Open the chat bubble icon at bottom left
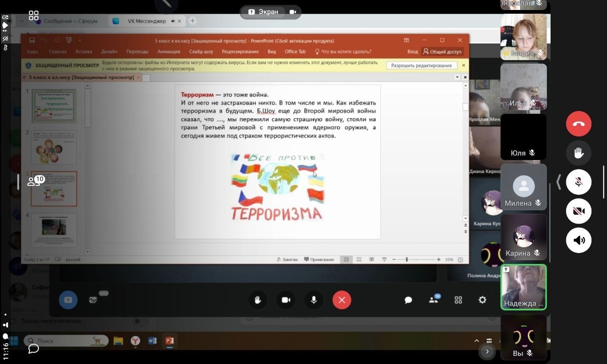Image resolution: width=607 pixels, height=364 pixels. click(33, 349)
